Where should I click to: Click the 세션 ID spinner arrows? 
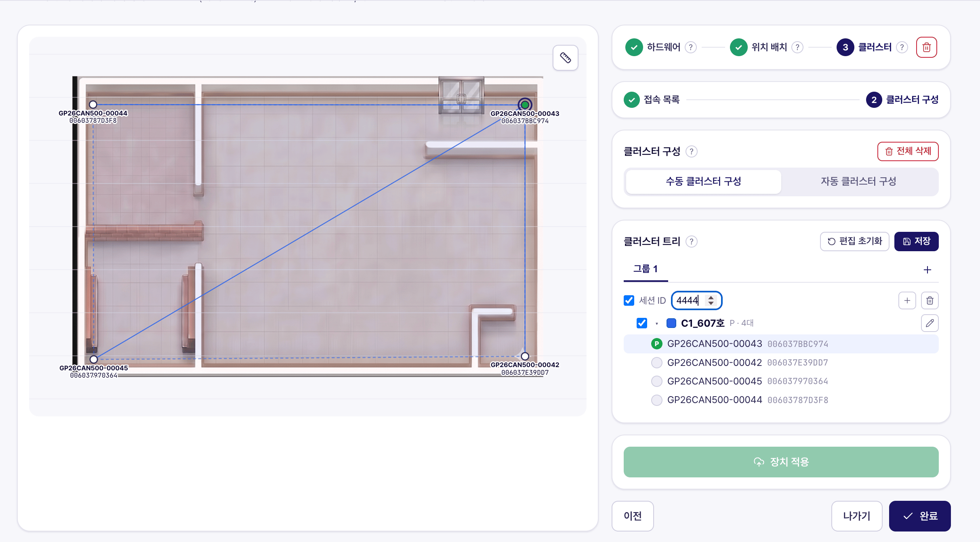point(711,300)
